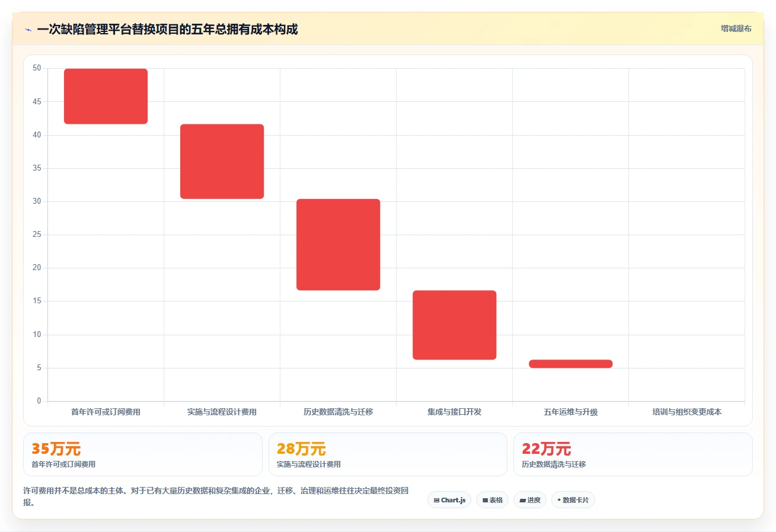Click the 28万元 data card

tap(388, 454)
